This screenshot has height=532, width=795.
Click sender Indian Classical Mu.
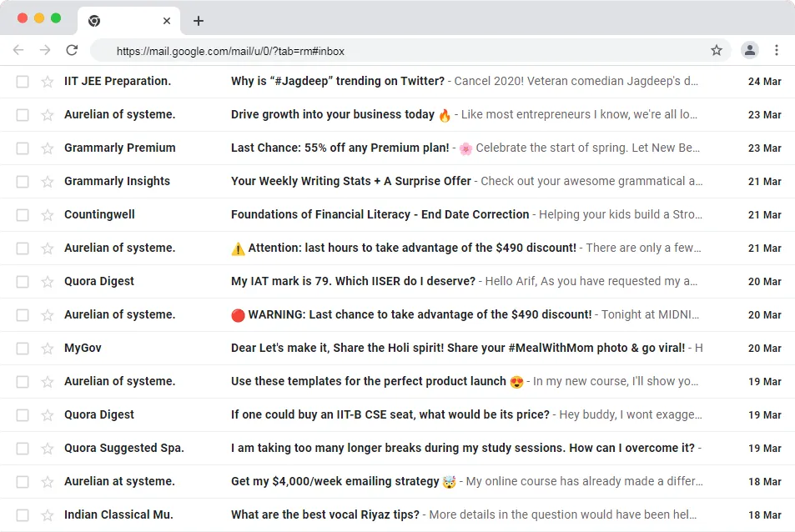[x=118, y=514]
